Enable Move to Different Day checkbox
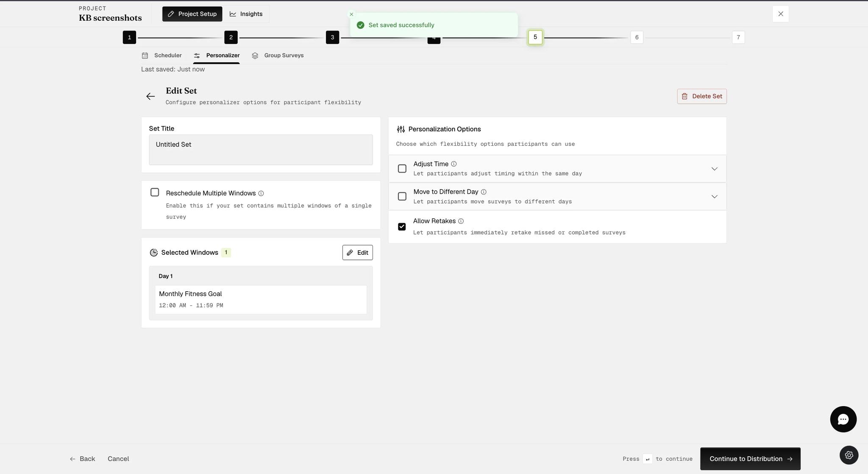The width and height of the screenshot is (868, 474). 402,196
